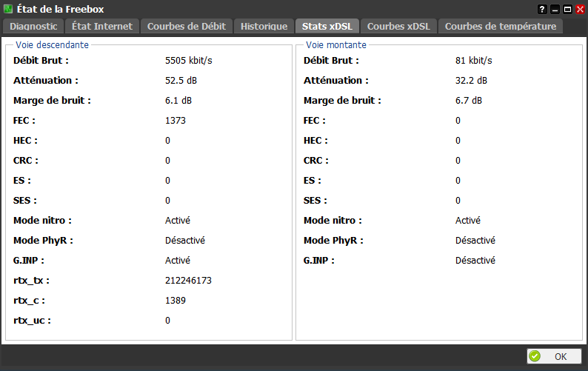Click the upstream ES label
The image size is (588, 371).
click(x=312, y=181)
